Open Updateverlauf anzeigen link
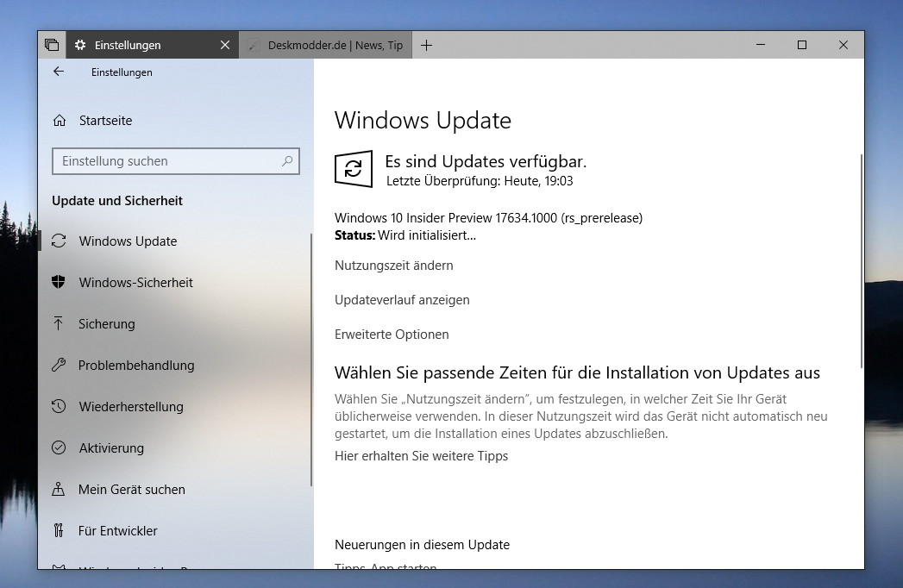The height and width of the screenshot is (588, 903). pyautogui.click(x=402, y=300)
